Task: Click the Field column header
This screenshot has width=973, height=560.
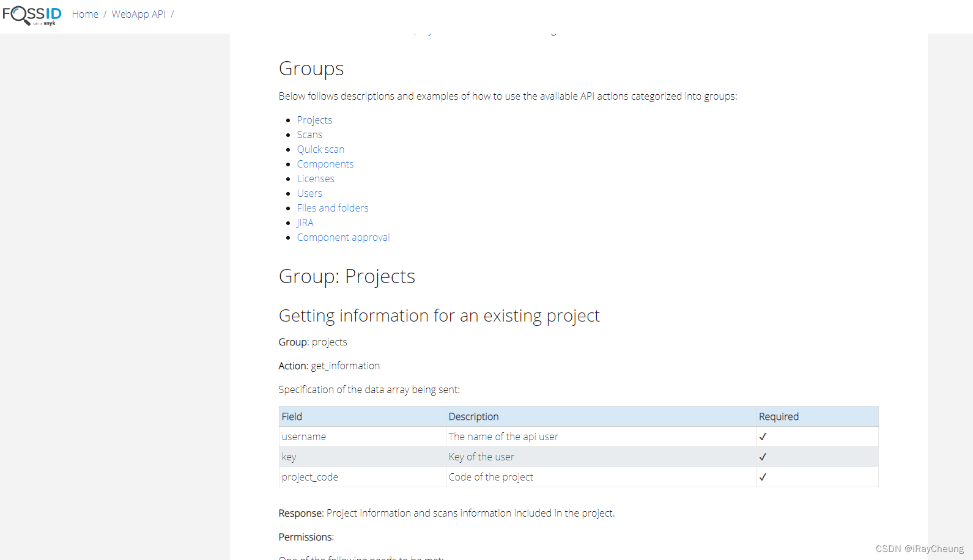Action: 363,416
